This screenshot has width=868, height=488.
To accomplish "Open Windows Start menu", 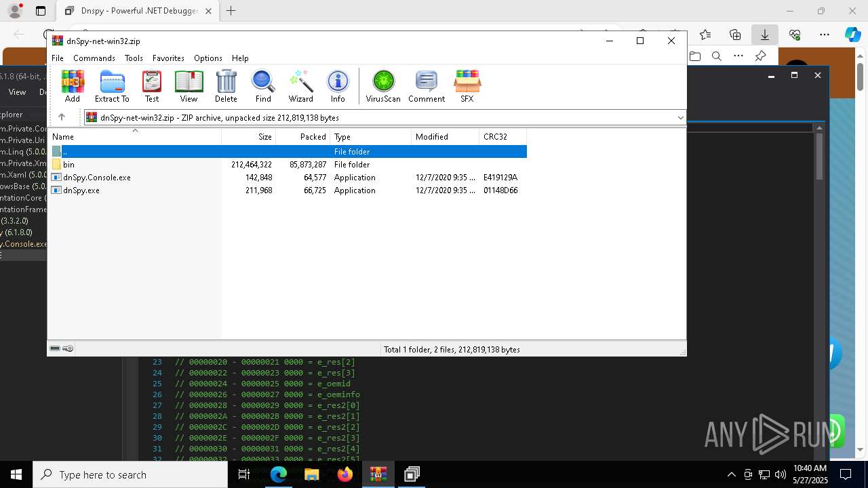I will click(x=16, y=474).
